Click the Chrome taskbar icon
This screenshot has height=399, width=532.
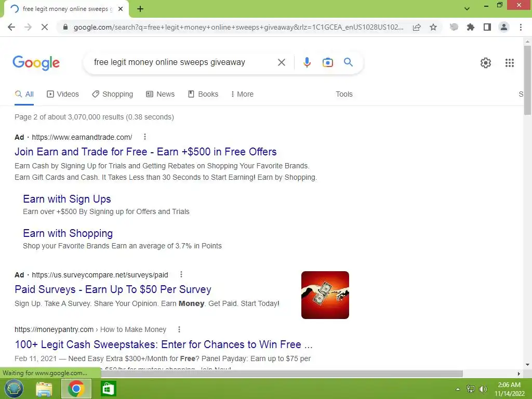point(76,389)
